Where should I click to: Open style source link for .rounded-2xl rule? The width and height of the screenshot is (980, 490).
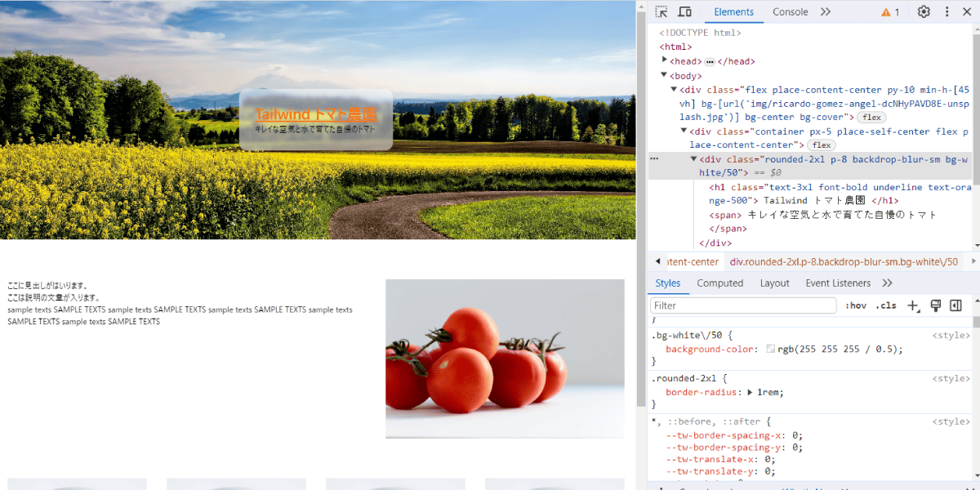(951, 379)
